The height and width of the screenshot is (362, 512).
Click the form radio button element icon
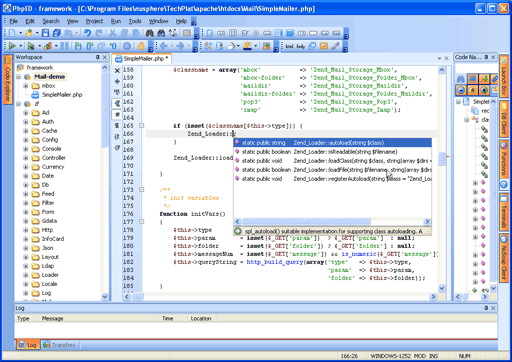(256, 33)
